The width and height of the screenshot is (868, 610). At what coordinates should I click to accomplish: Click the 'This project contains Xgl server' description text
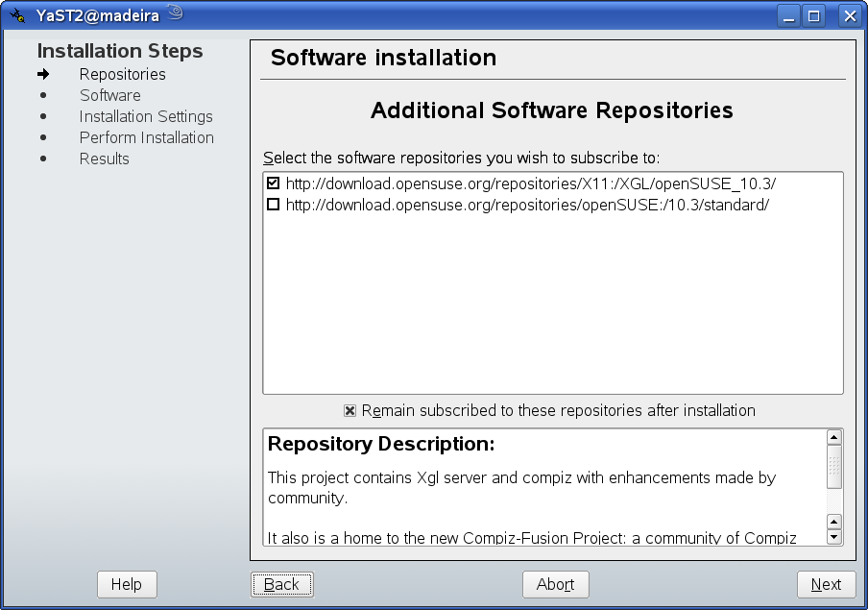point(521,488)
